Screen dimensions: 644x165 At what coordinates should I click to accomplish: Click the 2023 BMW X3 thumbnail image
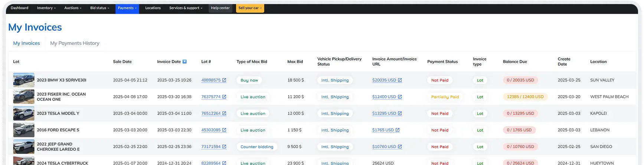tap(24, 80)
